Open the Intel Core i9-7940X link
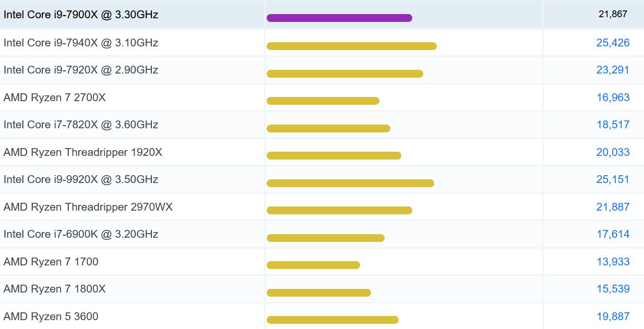The image size is (644, 329). click(81, 43)
